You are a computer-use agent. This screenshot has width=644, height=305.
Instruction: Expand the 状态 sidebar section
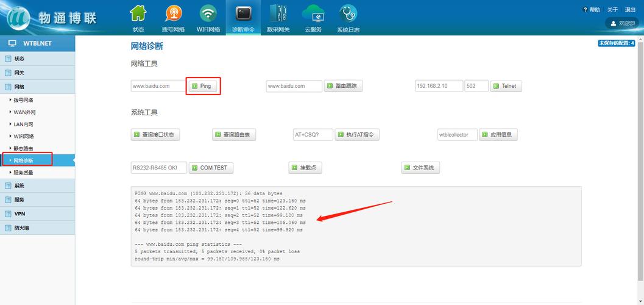point(37,59)
